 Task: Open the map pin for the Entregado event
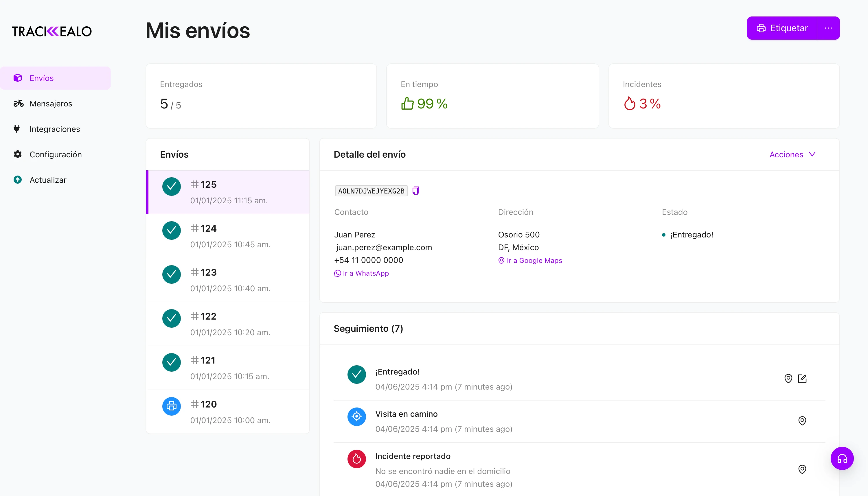click(x=788, y=379)
